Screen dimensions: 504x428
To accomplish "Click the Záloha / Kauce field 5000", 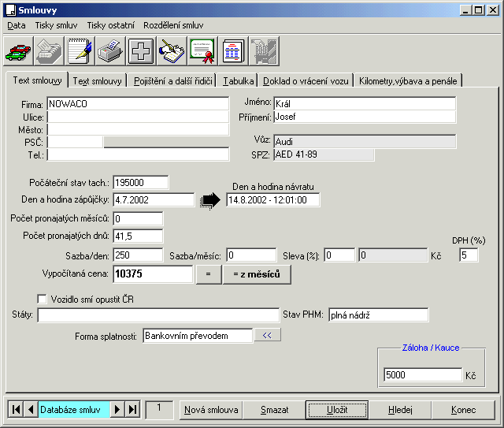I will [x=423, y=375].
